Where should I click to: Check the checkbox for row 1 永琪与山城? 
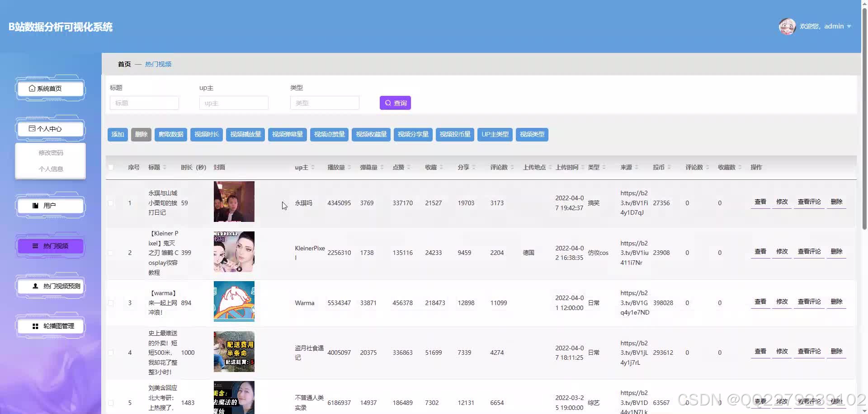111,203
